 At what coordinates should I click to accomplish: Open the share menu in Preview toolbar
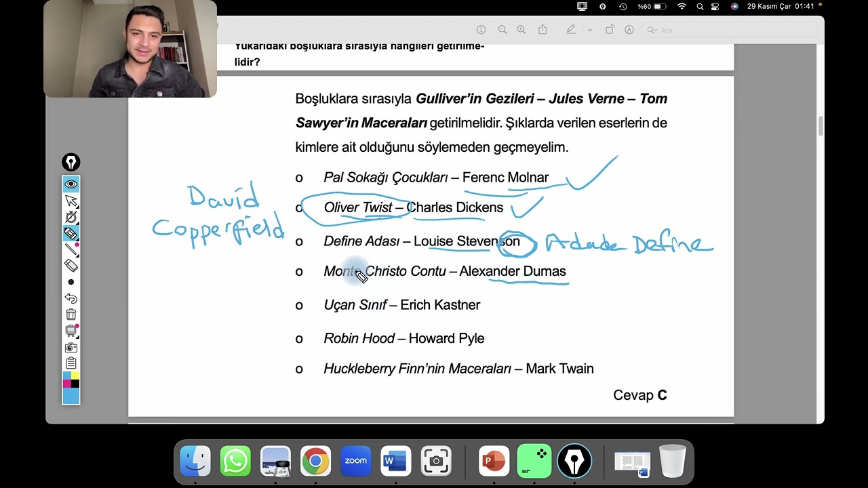point(542,30)
